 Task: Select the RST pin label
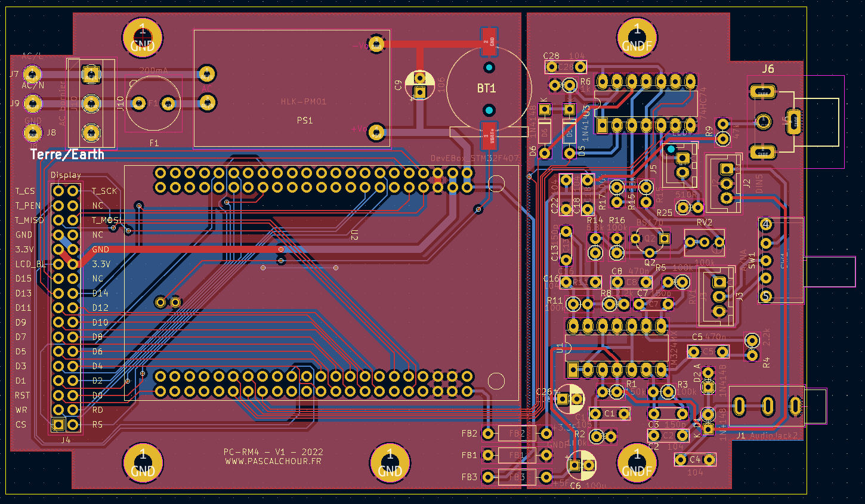(23, 395)
